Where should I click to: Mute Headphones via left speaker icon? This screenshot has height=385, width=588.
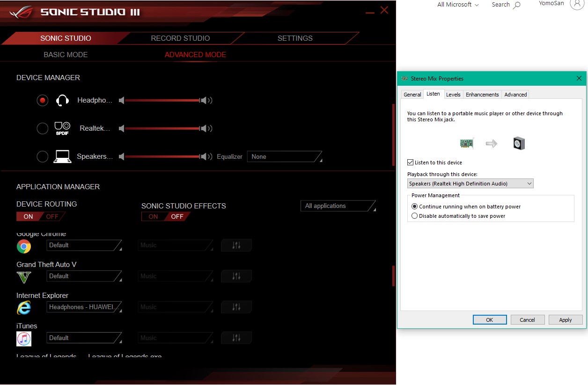tap(122, 100)
